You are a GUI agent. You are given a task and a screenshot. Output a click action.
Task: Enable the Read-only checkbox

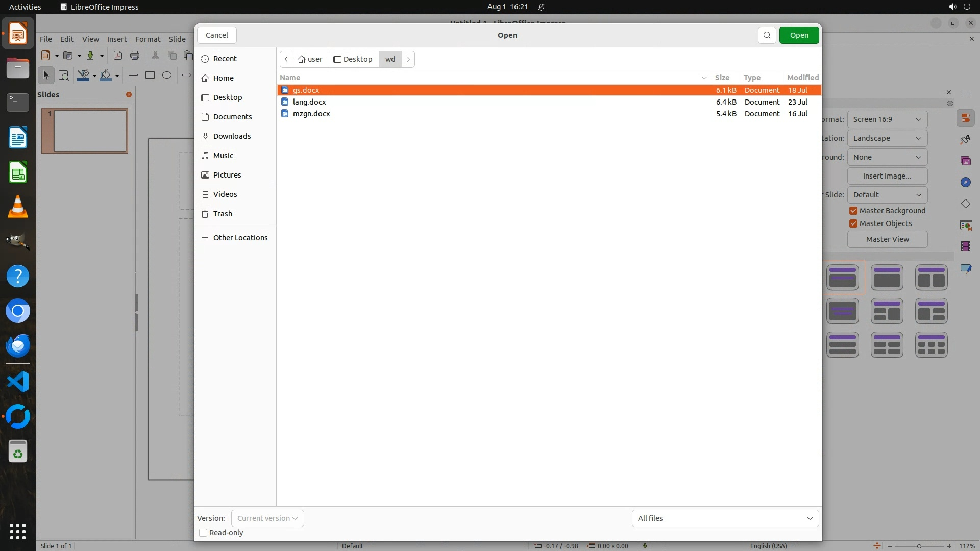(203, 533)
